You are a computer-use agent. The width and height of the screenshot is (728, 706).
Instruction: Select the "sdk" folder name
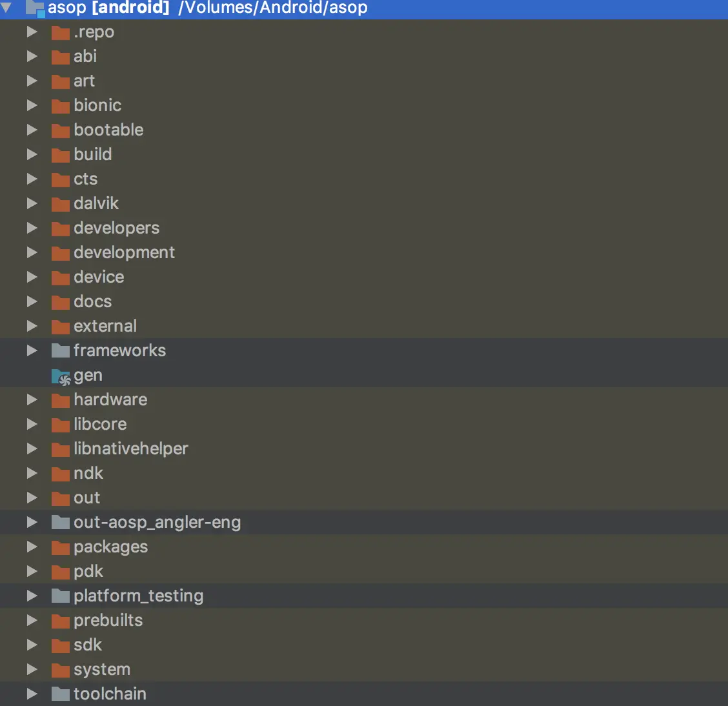click(x=87, y=645)
